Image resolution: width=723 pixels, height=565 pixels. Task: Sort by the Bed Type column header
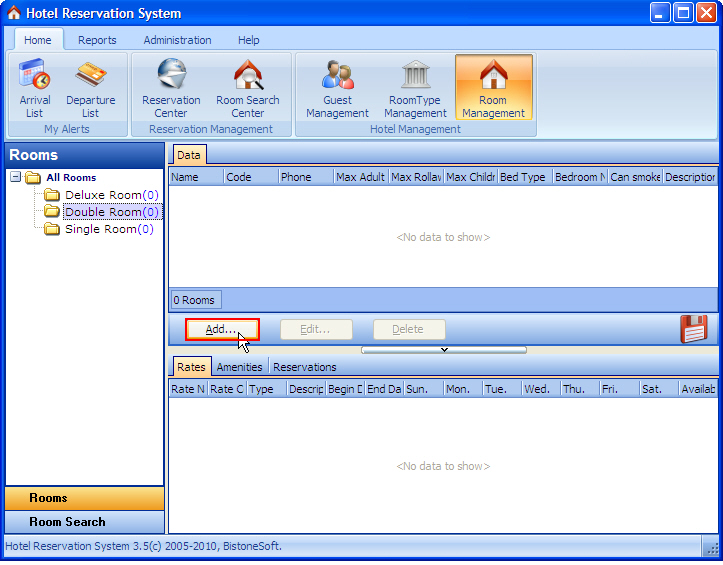click(524, 177)
